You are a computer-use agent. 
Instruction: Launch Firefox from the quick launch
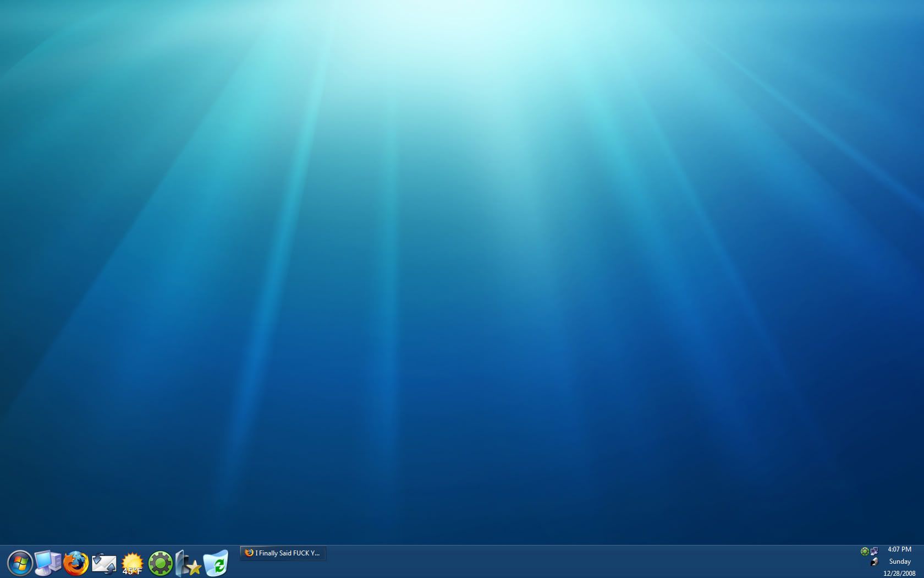pyautogui.click(x=76, y=563)
